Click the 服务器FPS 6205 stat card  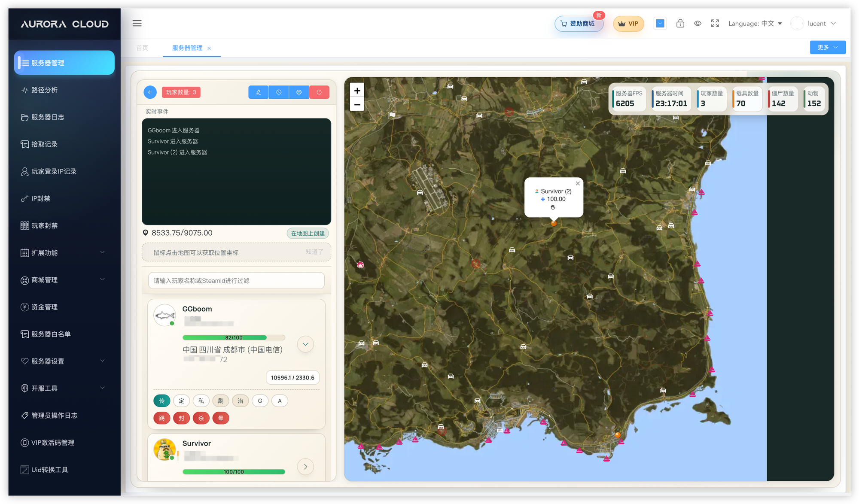tap(629, 99)
